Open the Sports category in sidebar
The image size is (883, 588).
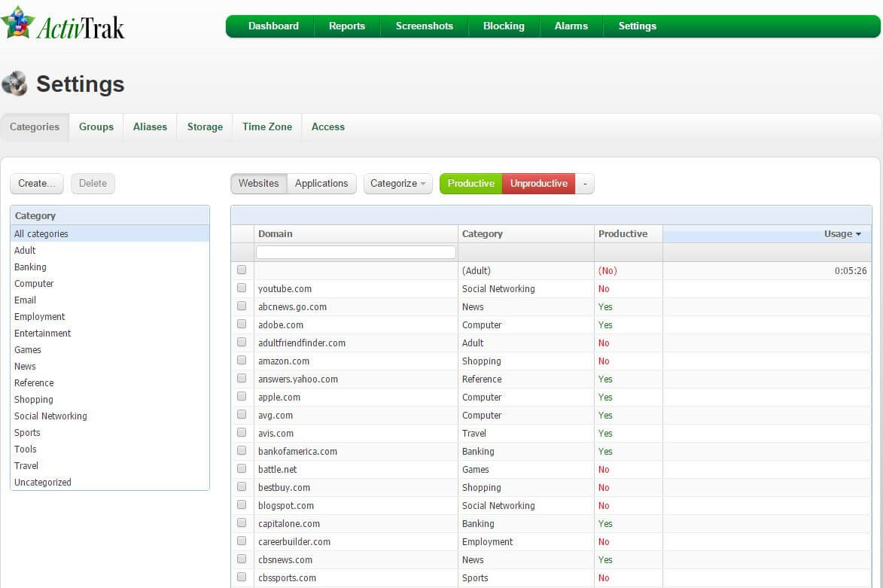click(x=110, y=433)
